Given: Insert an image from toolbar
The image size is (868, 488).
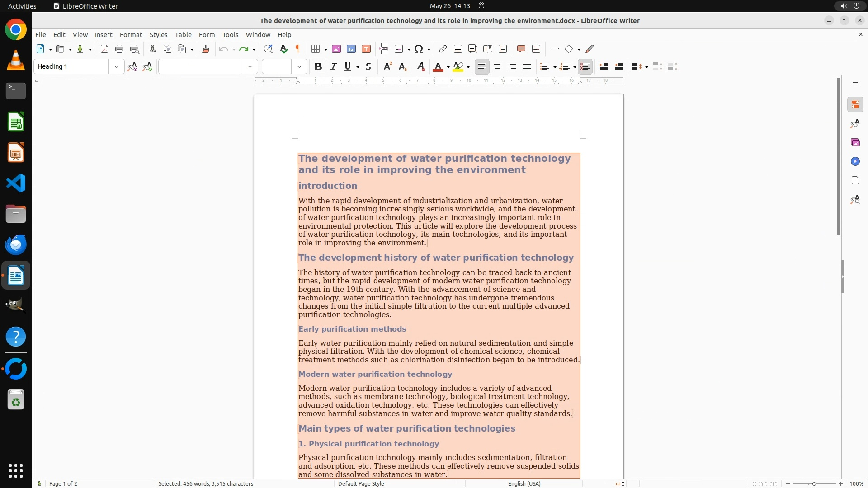Looking at the screenshot, I should [x=336, y=49].
